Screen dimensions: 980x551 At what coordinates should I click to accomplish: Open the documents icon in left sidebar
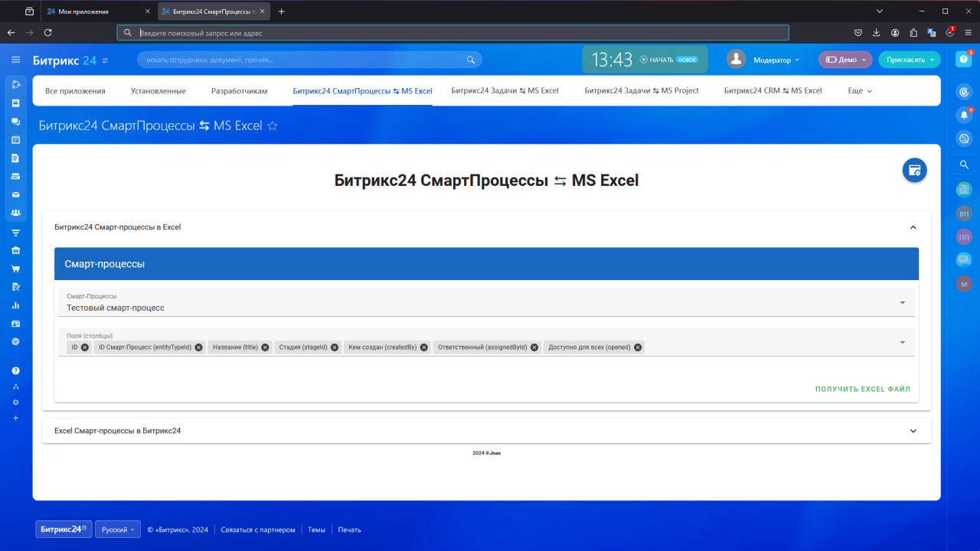[15, 158]
